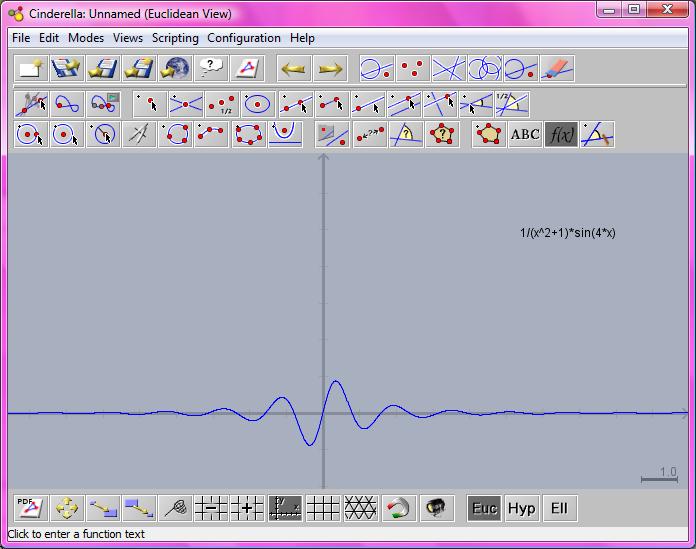Open the Scripting menu

pos(175,38)
